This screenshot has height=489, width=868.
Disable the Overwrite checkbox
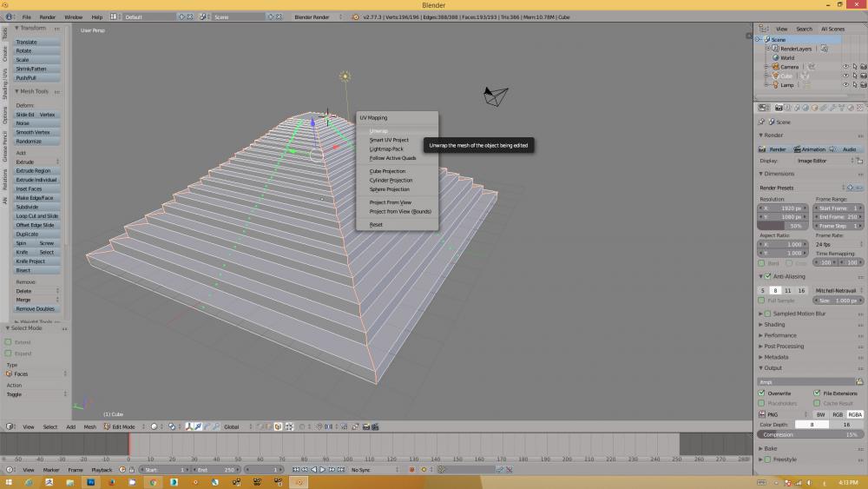762,393
